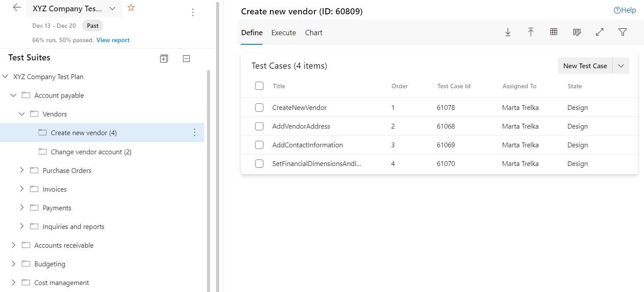Collapse the Vendors suite
644x292 pixels.
[x=22, y=114]
